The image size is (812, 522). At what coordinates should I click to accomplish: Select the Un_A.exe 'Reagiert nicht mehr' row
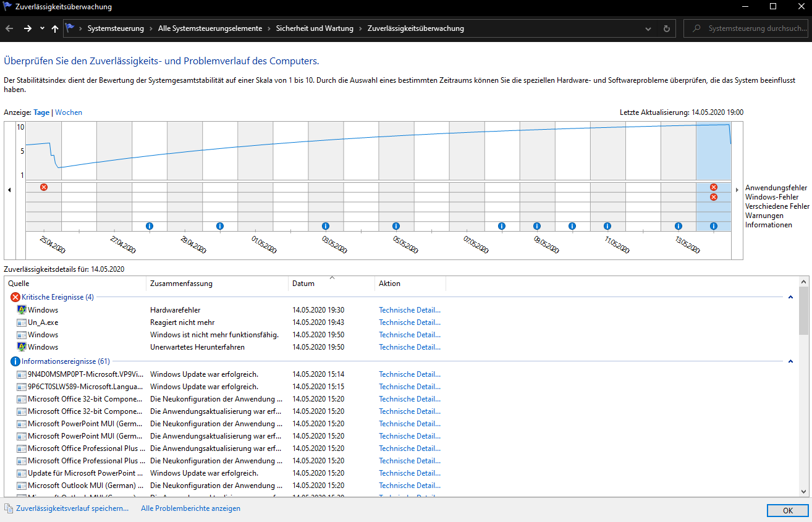[x=402, y=322]
